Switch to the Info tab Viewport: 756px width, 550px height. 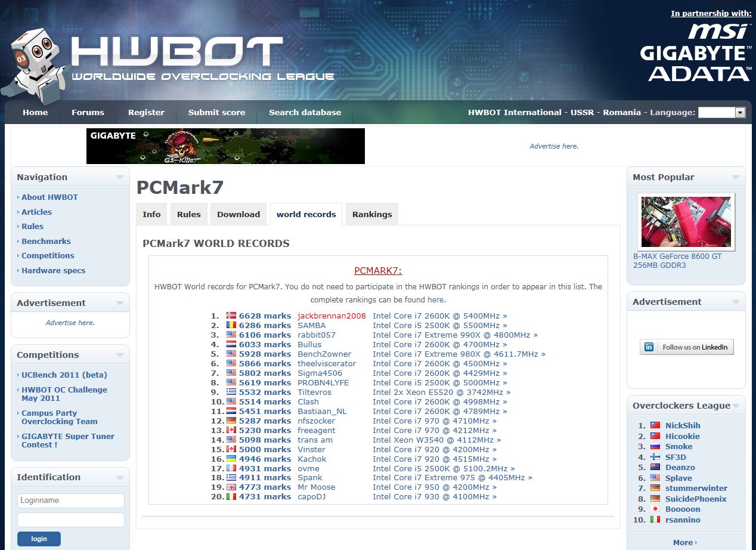click(x=151, y=215)
